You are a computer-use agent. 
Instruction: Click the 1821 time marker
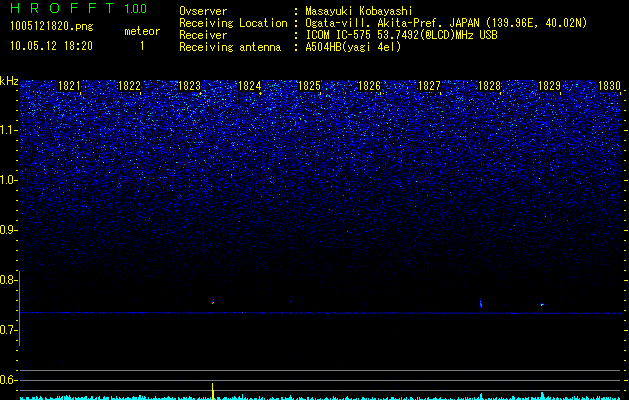point(69,86)
